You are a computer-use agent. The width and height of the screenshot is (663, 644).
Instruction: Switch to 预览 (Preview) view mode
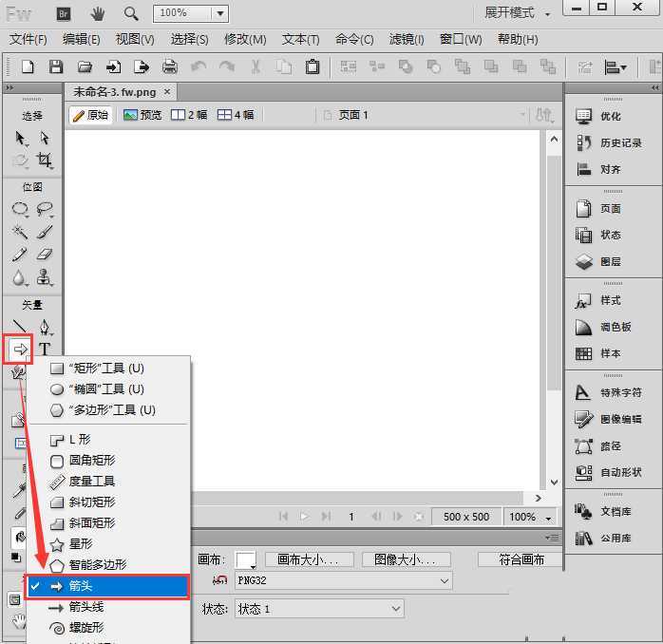pyautogui.click(x=142, y=115)
